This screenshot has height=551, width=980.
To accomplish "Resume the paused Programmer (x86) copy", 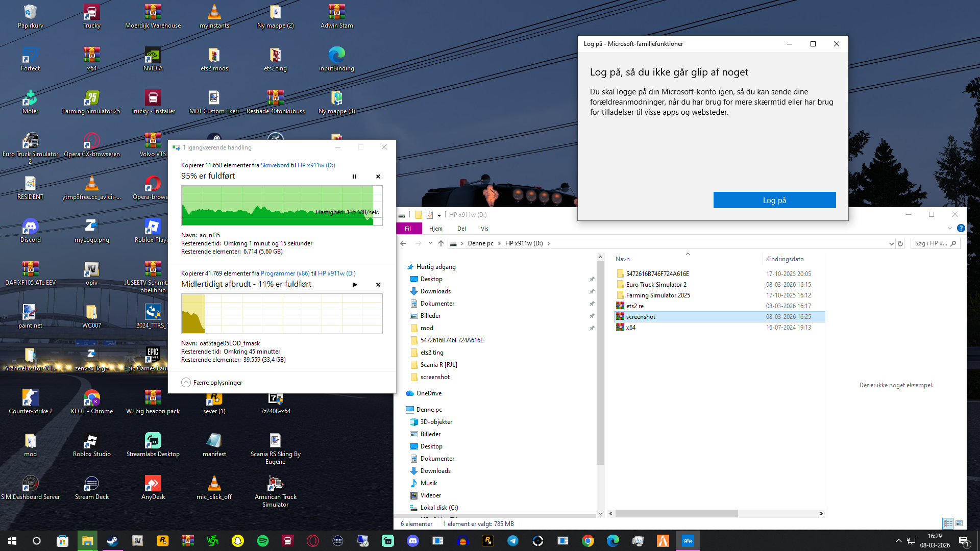I will (x=355, y=285).
